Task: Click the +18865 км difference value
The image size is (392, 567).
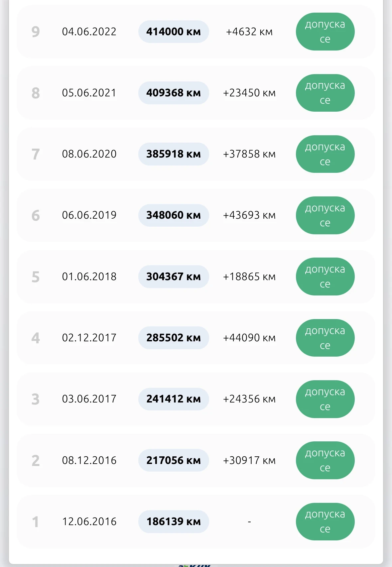Action: tap(249, 277)
